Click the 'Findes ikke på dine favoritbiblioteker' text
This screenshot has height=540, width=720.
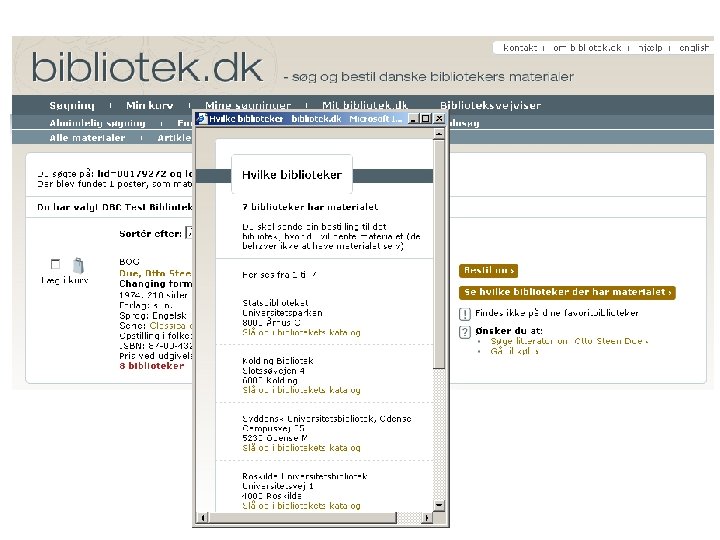tap(557, 313)
